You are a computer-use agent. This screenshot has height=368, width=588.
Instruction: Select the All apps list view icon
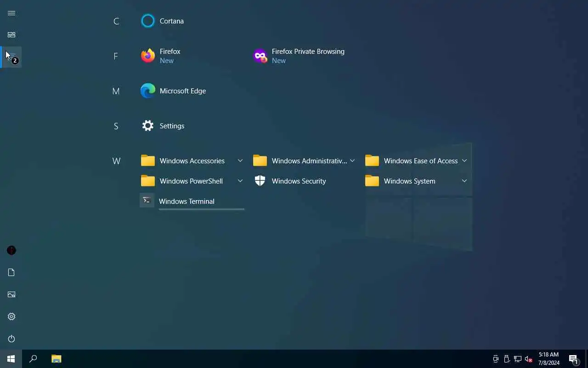pos(11,57)
